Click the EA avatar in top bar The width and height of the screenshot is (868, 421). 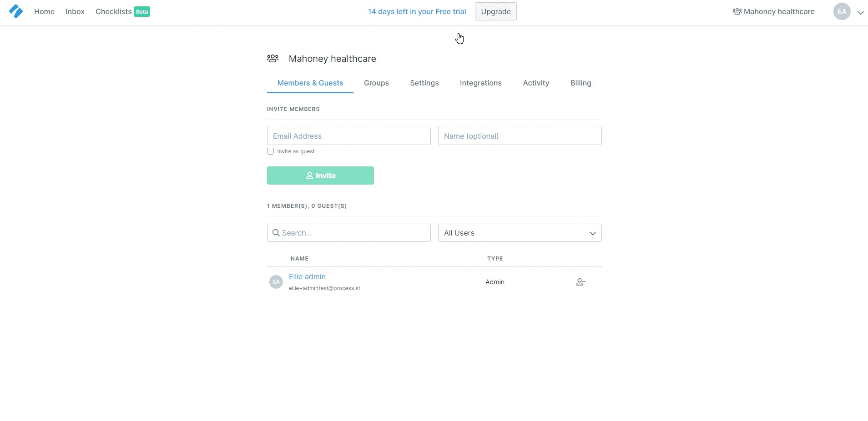[842, 11]
